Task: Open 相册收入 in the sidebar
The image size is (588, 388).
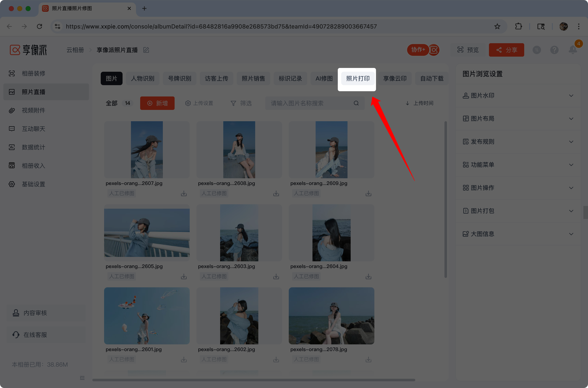Action: (46, 165)
